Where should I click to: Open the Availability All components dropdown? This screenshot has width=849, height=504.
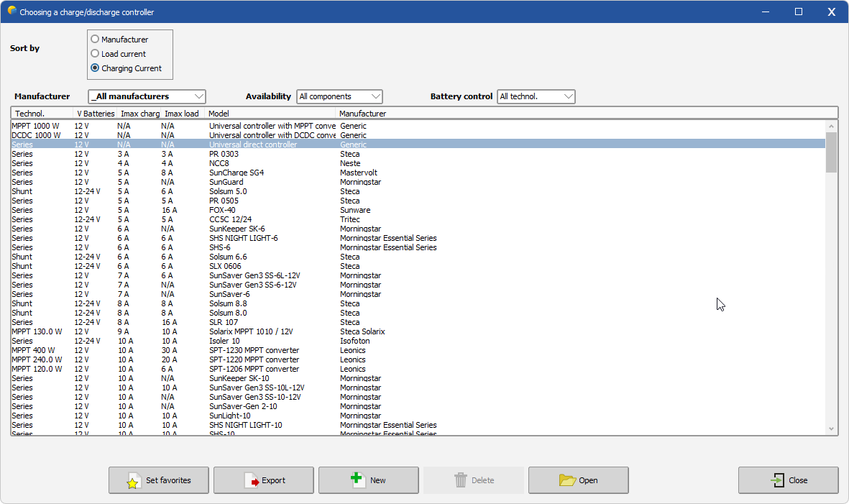point(339,96)
